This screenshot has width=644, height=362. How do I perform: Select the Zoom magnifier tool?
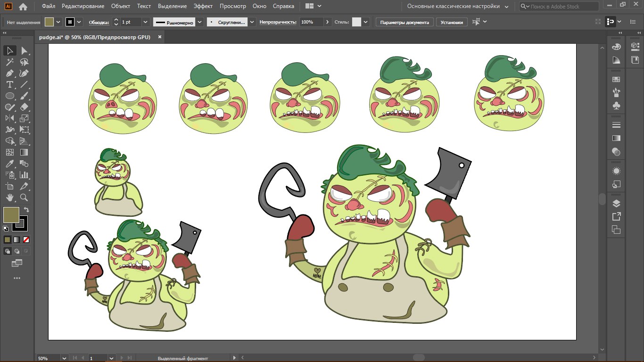[24, 197]
